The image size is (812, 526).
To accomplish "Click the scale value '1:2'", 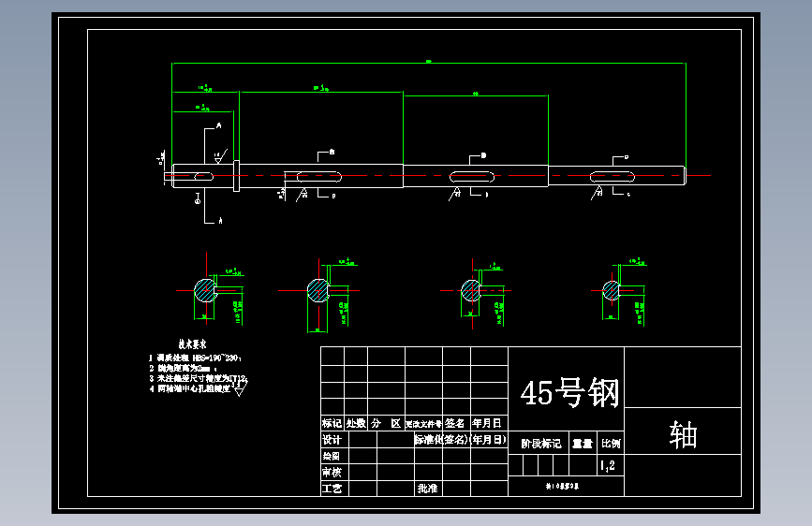I will point(608,465).
